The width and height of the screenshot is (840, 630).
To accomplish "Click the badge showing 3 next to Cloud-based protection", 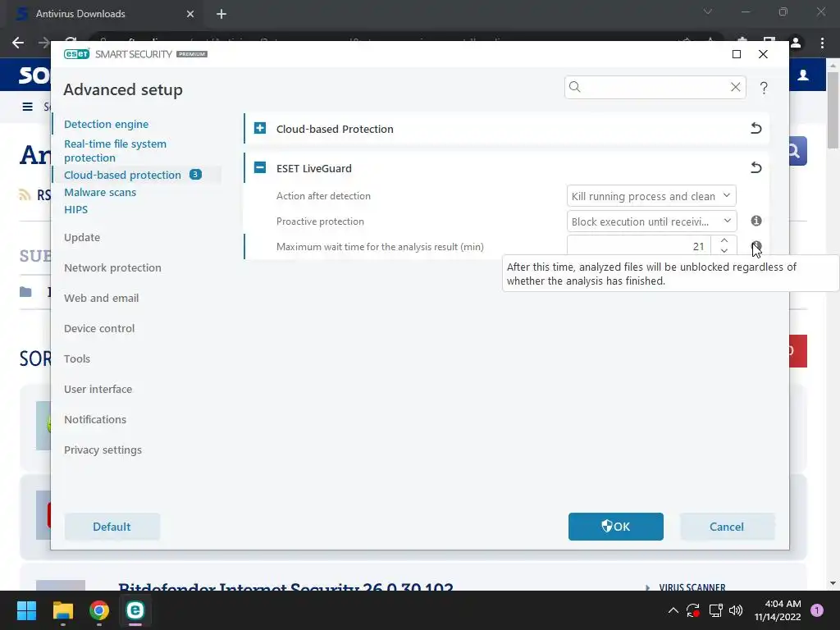I will click(x=195, y=174).
